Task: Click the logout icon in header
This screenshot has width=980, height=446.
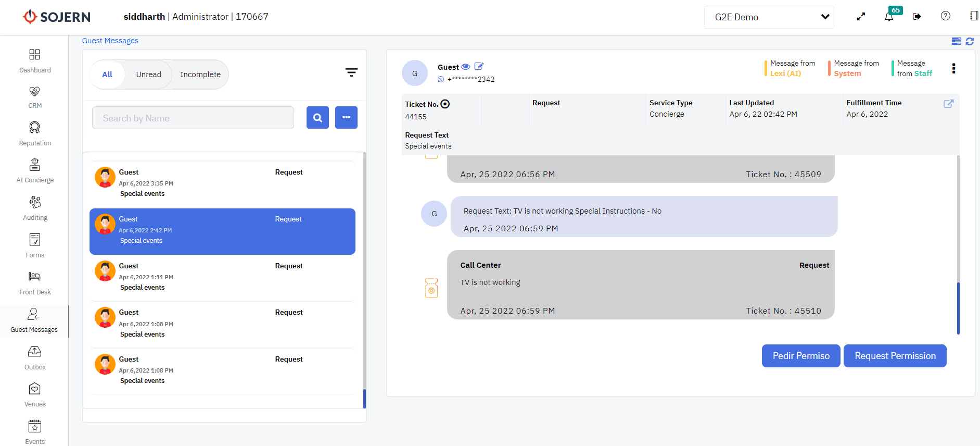Action: tap(917, 17)
